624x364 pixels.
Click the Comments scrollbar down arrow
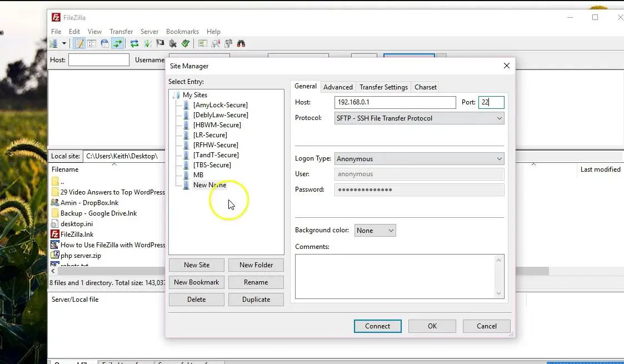pyautogui.click(x=498, y=293)
